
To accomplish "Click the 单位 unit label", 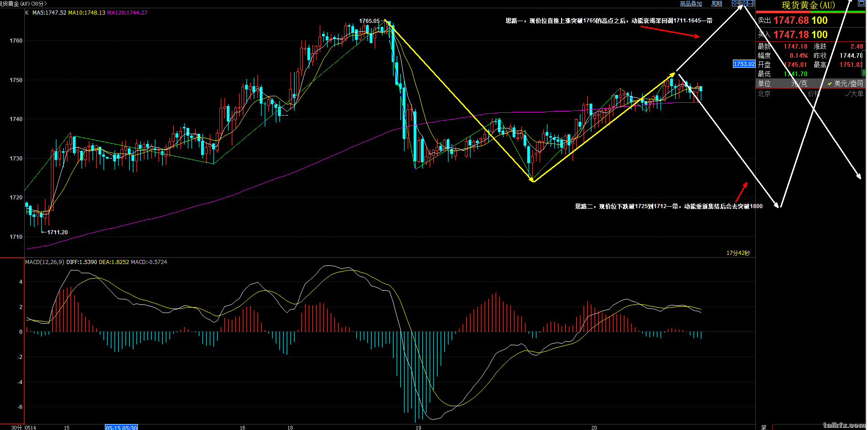I will (764, 83).
